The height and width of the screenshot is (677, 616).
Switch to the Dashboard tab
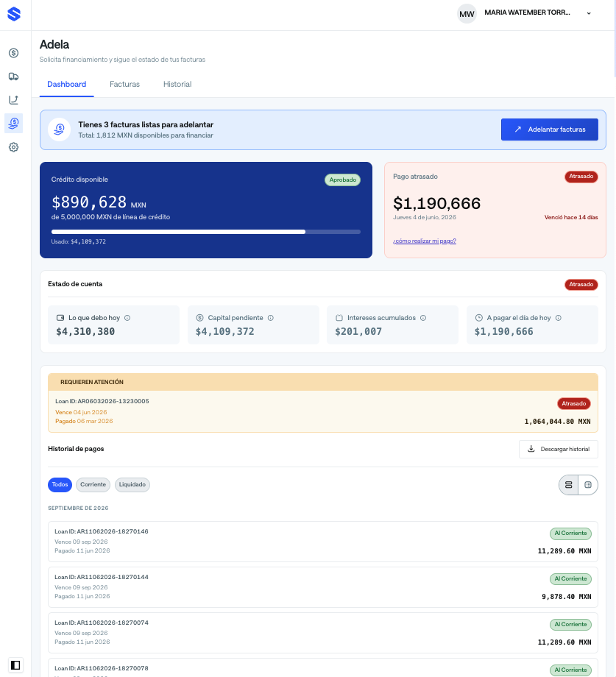tap(66, 85)
